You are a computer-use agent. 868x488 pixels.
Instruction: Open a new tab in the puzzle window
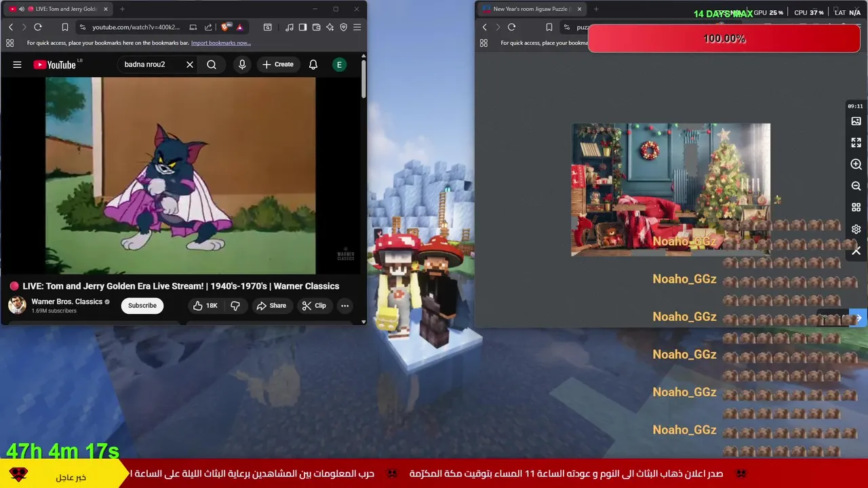tap(596, 9)
